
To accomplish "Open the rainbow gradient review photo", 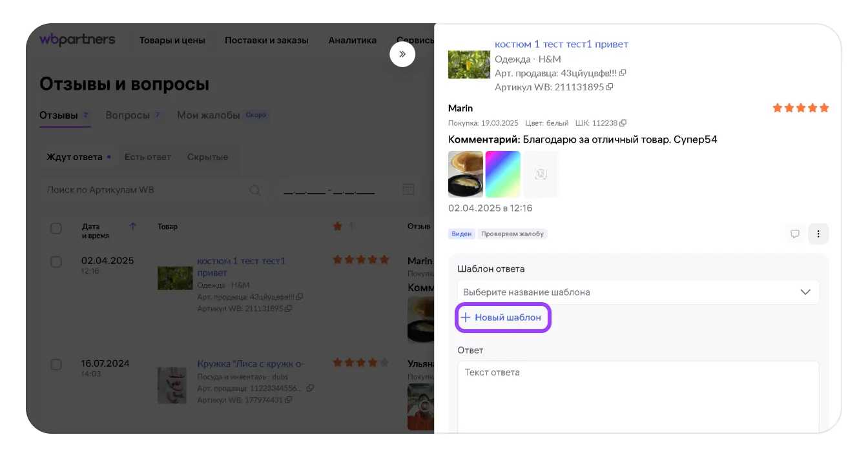I will click(x=502, y=174).
